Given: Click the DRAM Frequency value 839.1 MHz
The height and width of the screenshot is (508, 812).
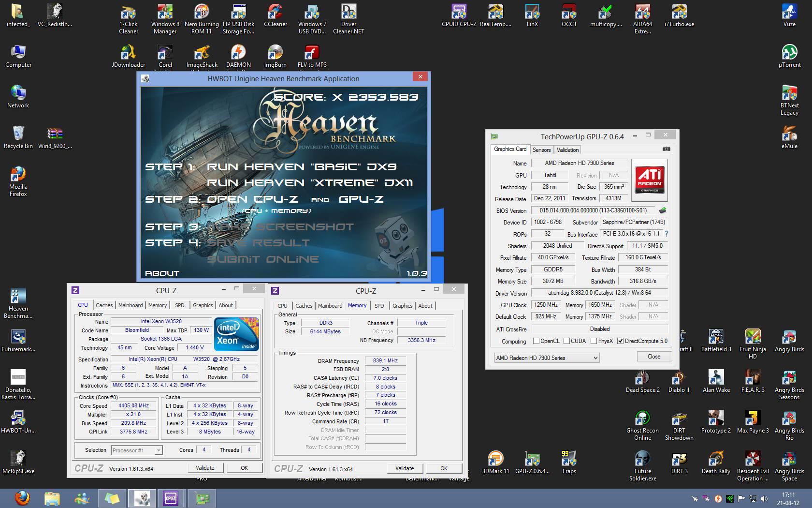Looking at the screenshot, I should click(x=385, y=360).
